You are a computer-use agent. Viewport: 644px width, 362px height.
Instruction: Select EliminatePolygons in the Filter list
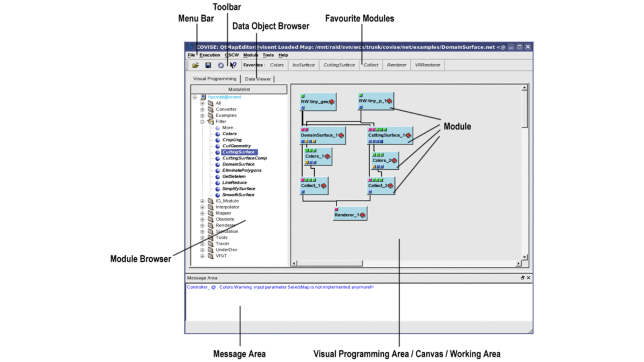(x=242, y=170)
